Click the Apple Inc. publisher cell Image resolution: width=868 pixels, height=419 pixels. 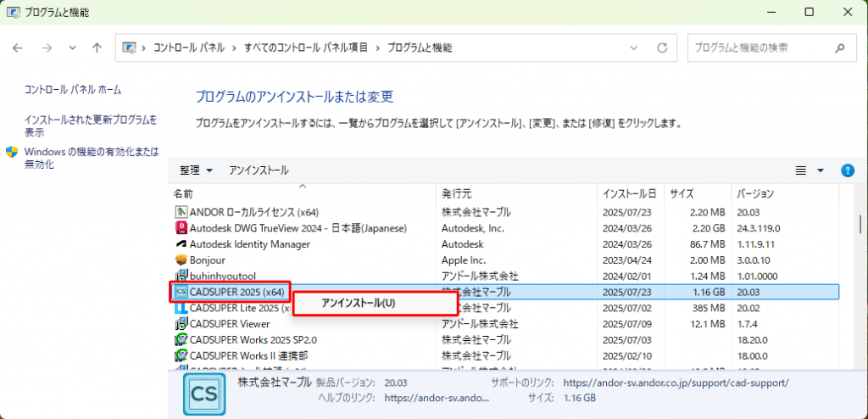point(464,260)
